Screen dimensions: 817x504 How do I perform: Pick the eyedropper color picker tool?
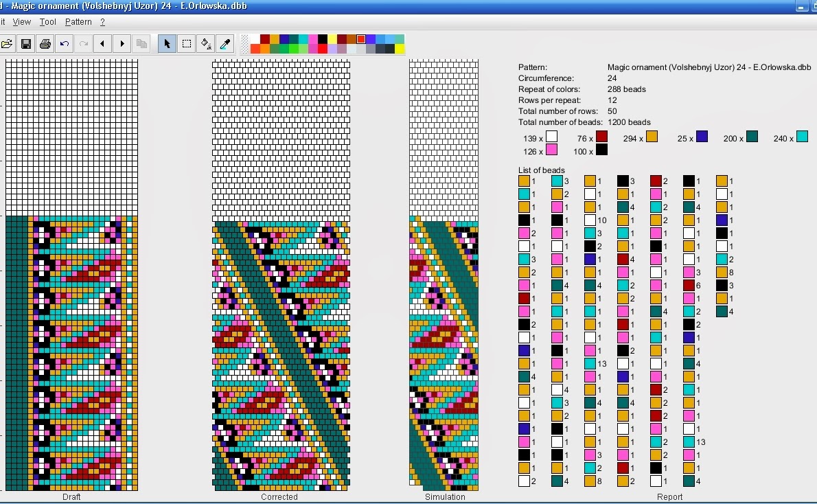(225, 44)
